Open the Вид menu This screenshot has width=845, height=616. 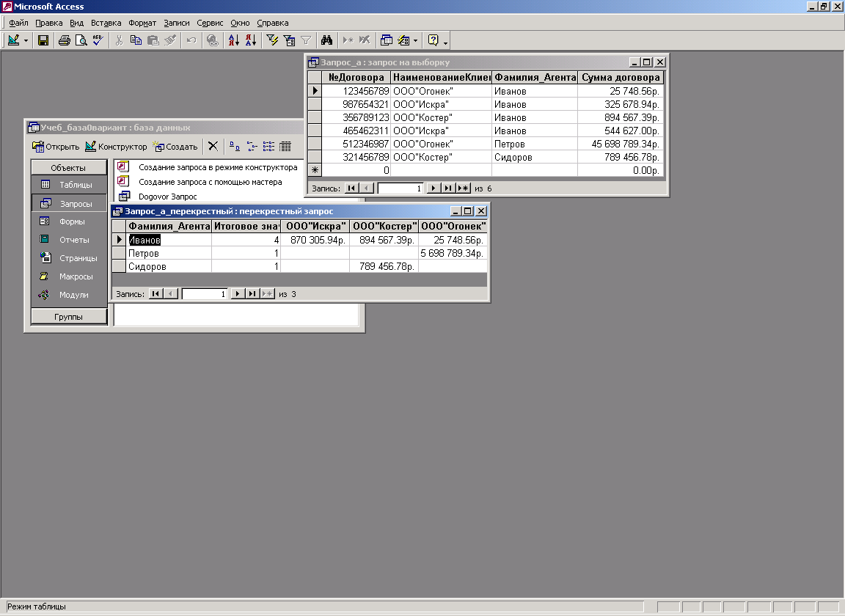point(76,23)
